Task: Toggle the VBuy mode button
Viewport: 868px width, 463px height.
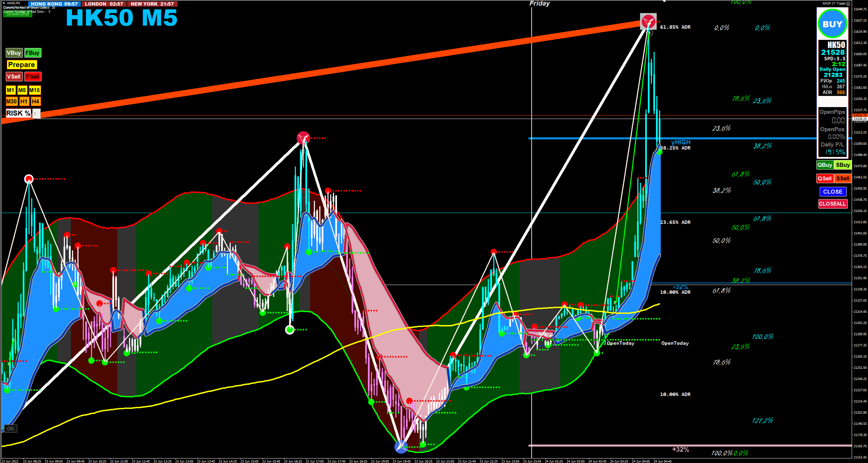Action: [x=14, y=53]
